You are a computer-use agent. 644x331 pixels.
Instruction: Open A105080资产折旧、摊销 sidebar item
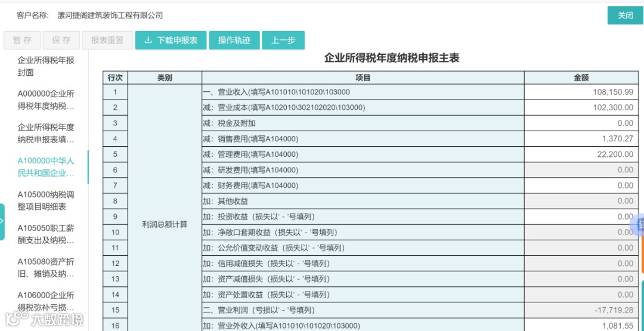click(46, 268)
